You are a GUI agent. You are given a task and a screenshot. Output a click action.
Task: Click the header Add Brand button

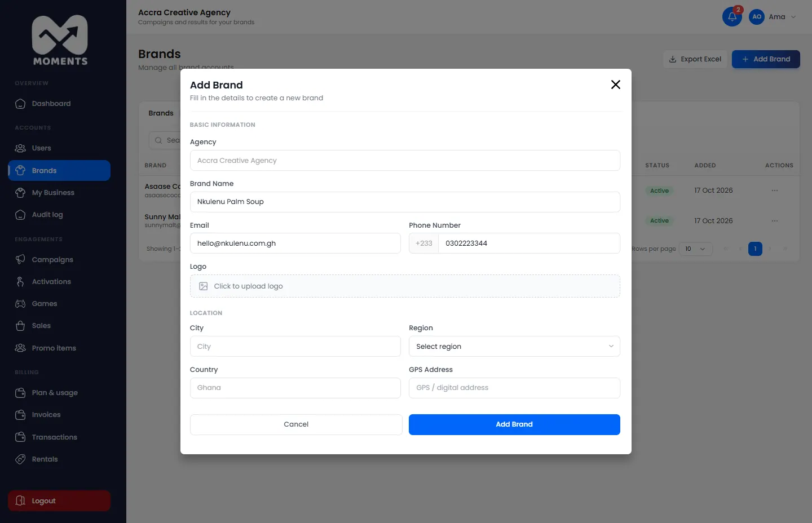click(766, 59)
